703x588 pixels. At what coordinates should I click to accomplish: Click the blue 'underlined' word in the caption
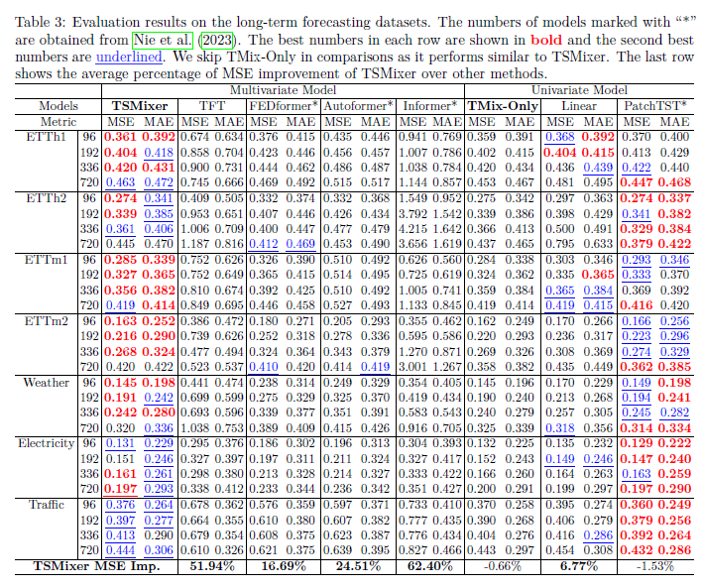(129, 57)
